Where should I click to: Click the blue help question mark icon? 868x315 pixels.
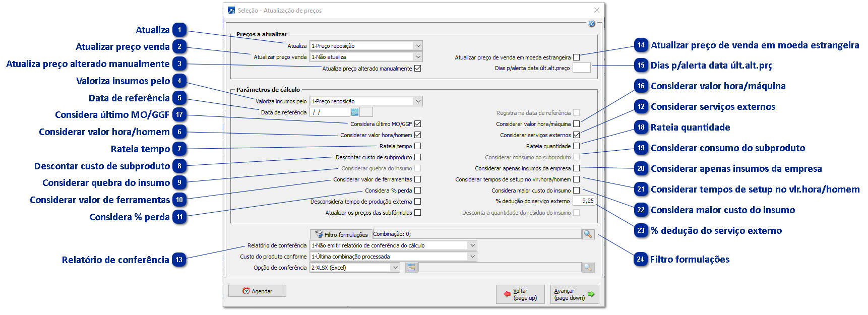tap(591, 24)
